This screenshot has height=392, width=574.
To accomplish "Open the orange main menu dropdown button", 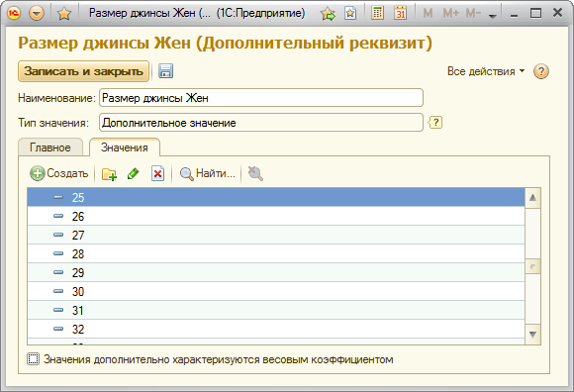I will pos(37,14).
